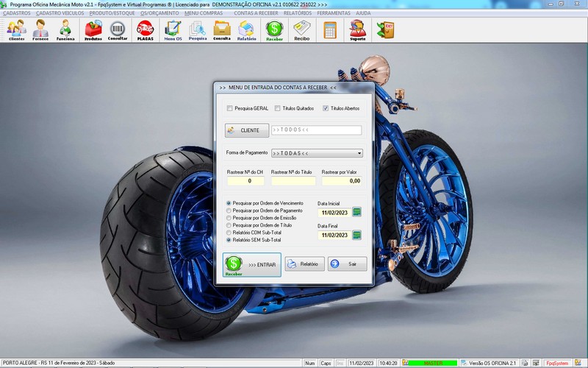Open the PLACAS motorcycle icon
The width and height of the screenshot is (588, 368).
(x=145, y=30)
